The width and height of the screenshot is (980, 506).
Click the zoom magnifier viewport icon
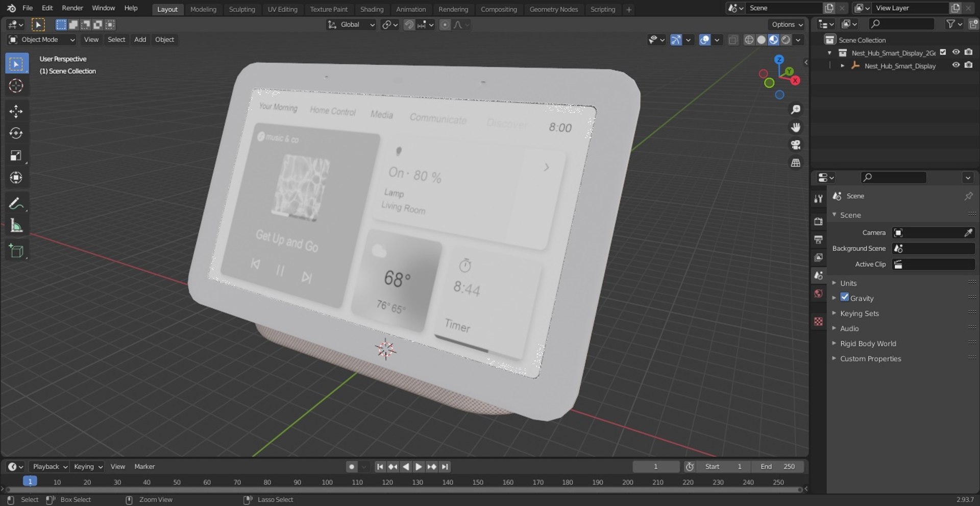796,109
